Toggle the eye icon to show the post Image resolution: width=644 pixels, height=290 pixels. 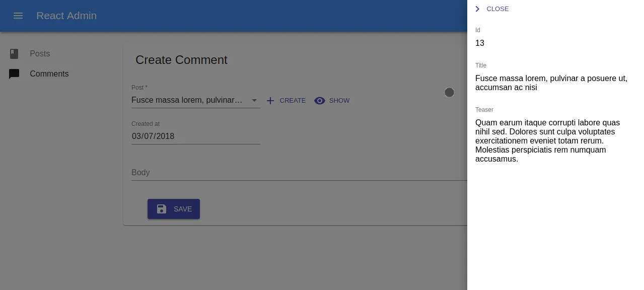click(x=319, y=101)
